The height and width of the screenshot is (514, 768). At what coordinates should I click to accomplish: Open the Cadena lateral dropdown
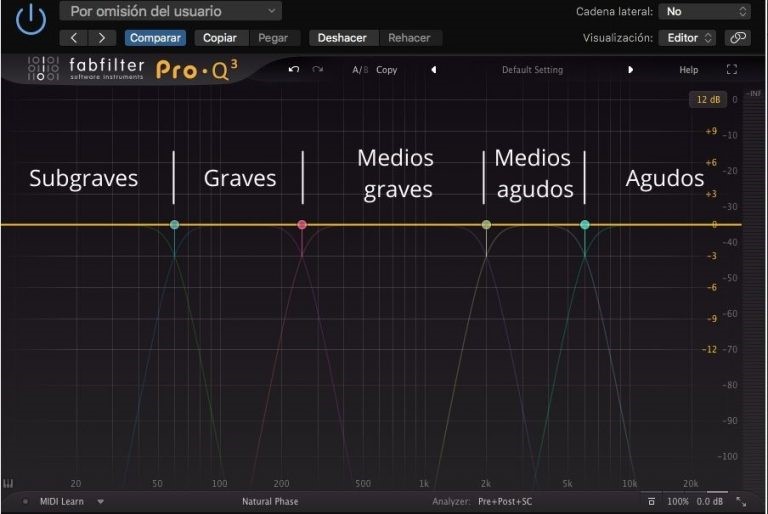704,11
